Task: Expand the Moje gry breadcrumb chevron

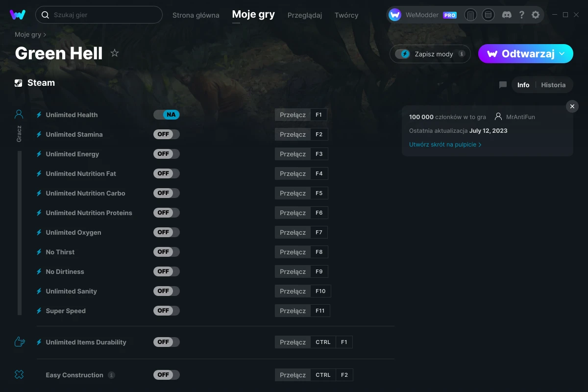Action: pyautogui.click(x=45, y=35)
